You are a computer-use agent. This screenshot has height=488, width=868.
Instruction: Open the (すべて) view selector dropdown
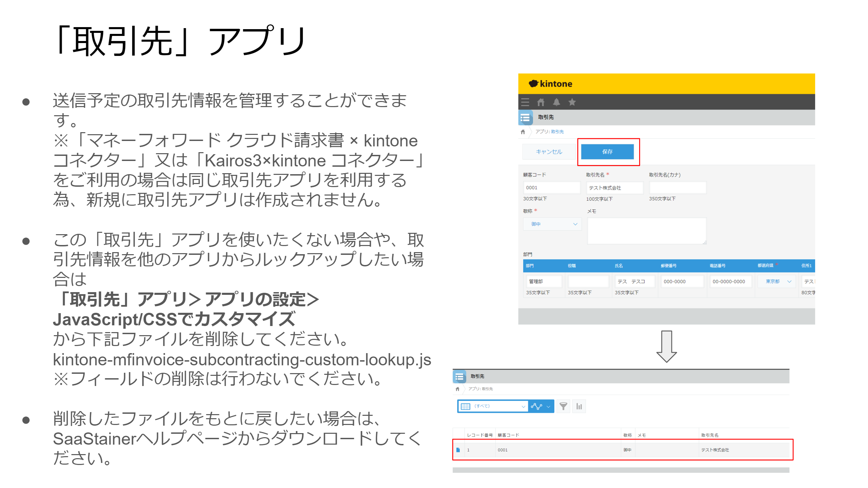coord(493,406)
